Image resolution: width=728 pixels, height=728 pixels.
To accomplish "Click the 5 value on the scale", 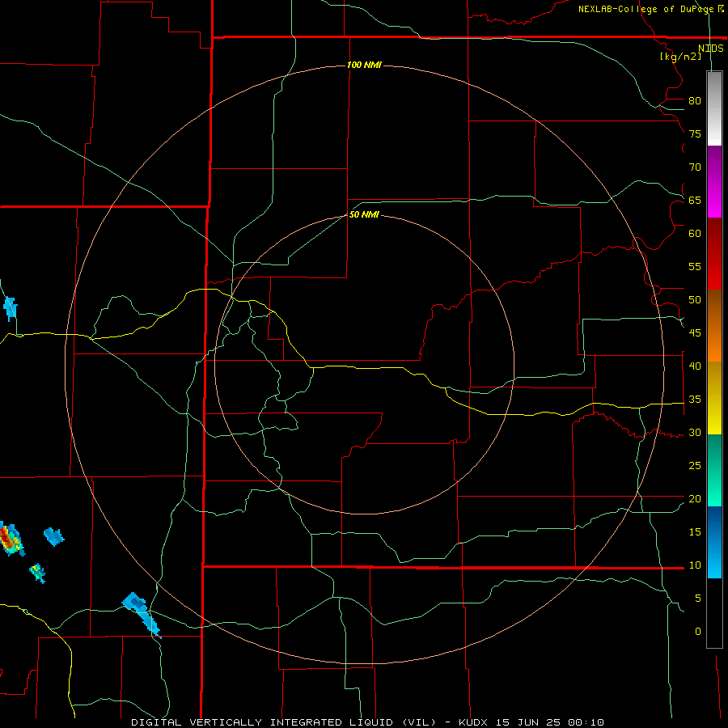I will point(698,599).
